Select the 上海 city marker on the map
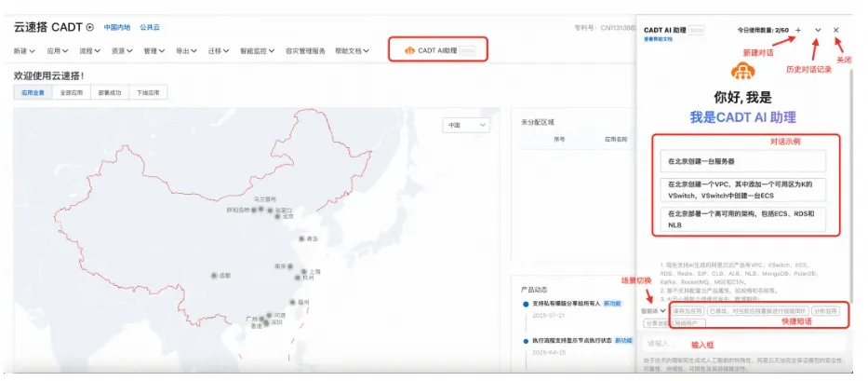Screen dimensions: 868x381 tap(304, 272)
